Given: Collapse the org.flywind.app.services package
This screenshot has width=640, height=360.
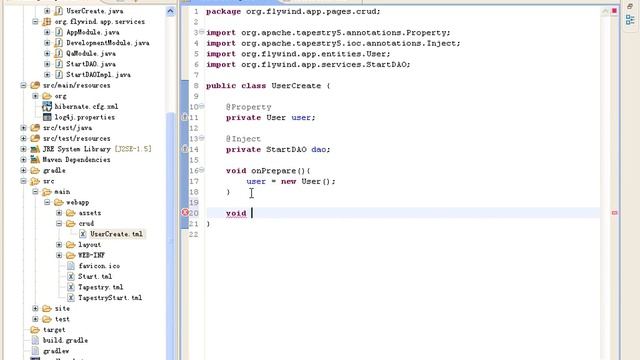Looking at the screenshot, I should (x=35, y=22).
